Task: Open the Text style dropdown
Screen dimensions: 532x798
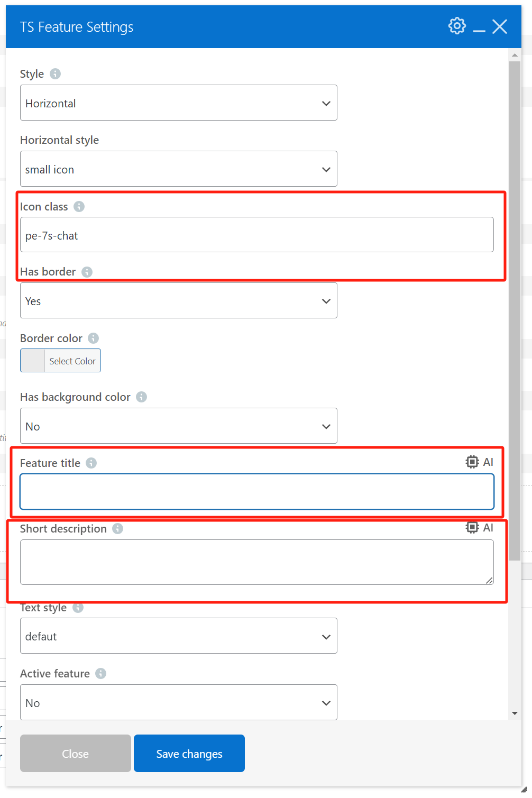Action: tap(178, 636)
